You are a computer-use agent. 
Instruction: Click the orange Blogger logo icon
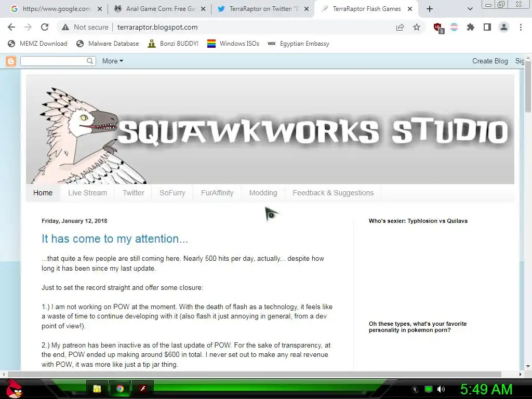pyautogui.click(x=11, y=61)
